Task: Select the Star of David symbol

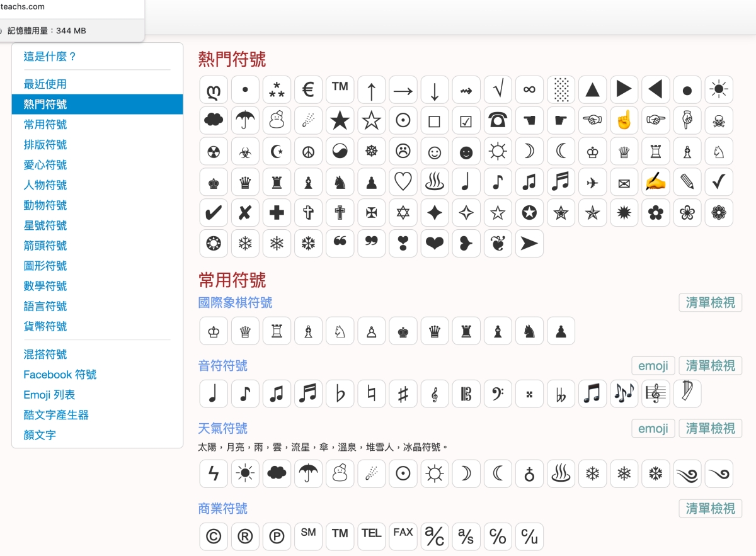Action: (x=403, y=213)
